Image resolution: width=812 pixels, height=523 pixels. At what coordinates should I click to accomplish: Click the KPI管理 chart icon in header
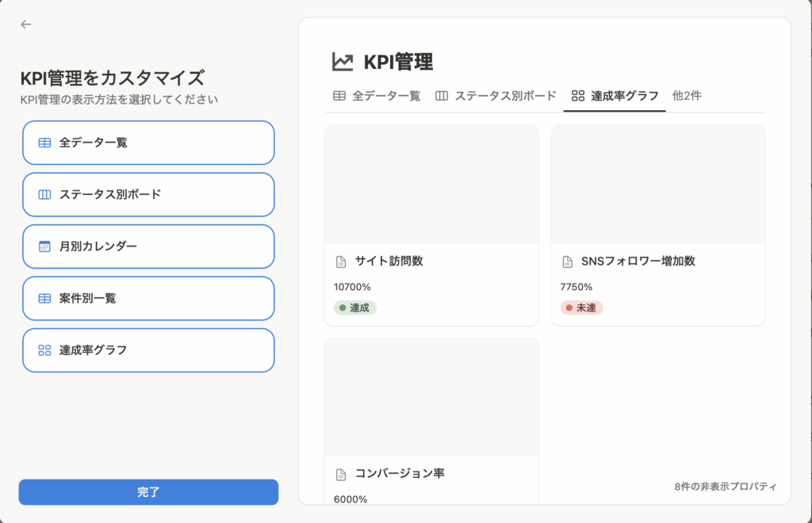tap(343, 62)
